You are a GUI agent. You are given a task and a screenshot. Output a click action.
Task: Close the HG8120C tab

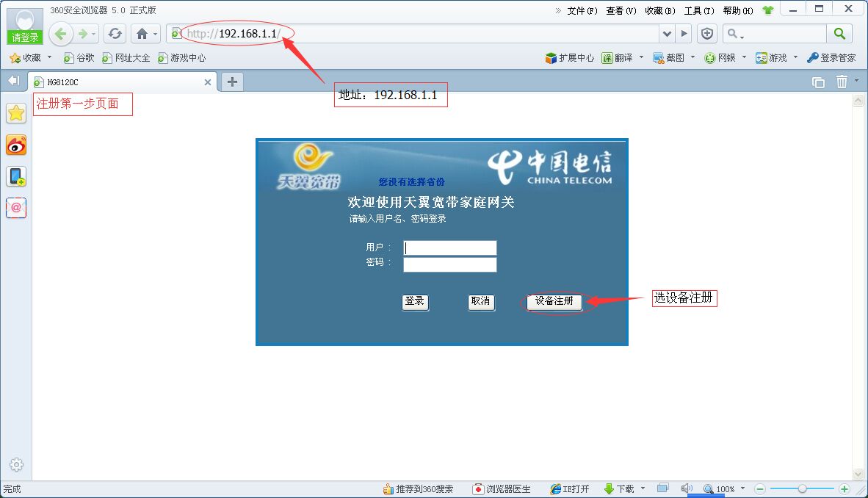[x=208, y=82]
